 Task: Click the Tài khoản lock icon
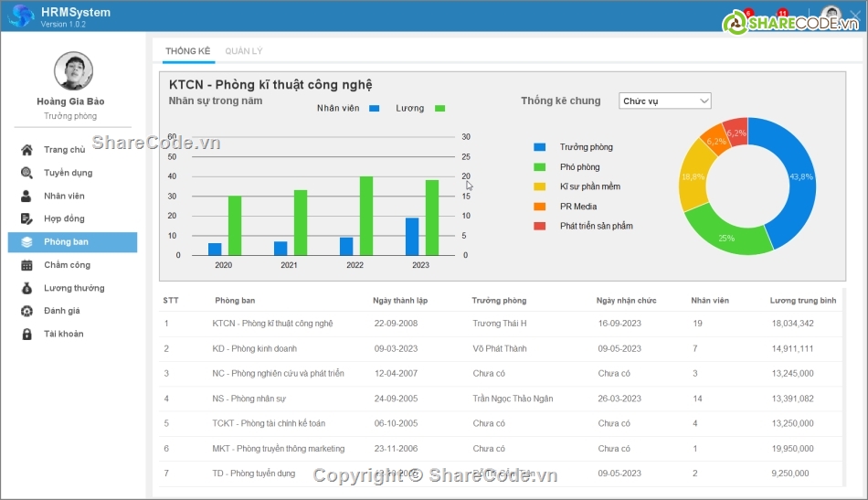(x=26, y=334)
